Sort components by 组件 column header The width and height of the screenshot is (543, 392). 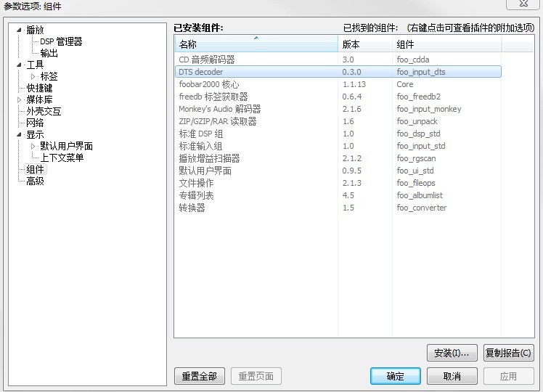pos(446,44)
